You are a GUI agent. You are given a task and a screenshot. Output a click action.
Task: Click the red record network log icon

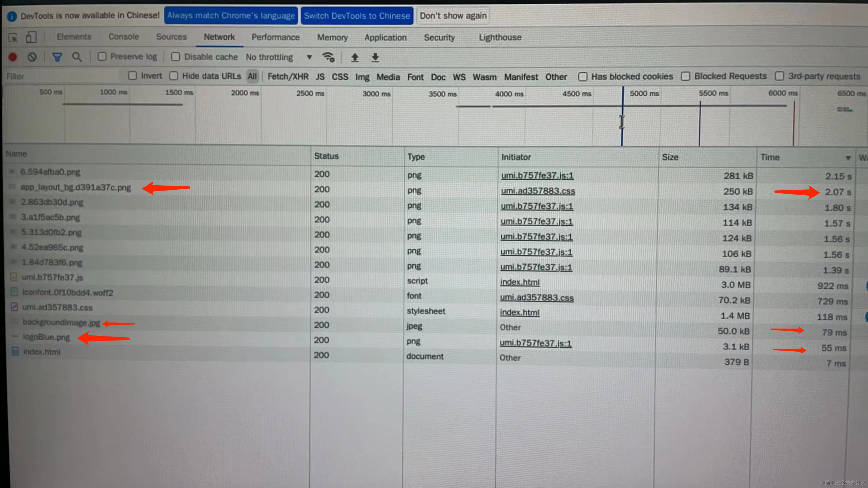(x=13, y=57)
